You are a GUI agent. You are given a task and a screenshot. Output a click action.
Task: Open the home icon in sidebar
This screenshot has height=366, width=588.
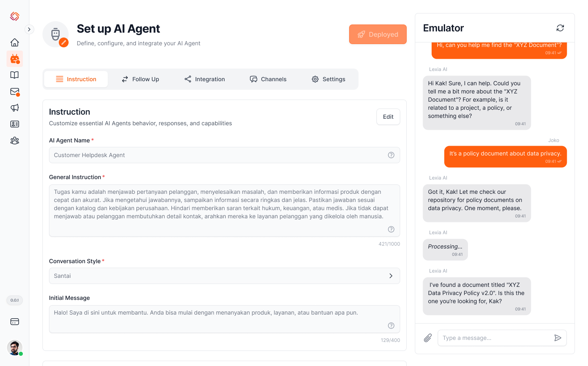[x=15, y=42]
